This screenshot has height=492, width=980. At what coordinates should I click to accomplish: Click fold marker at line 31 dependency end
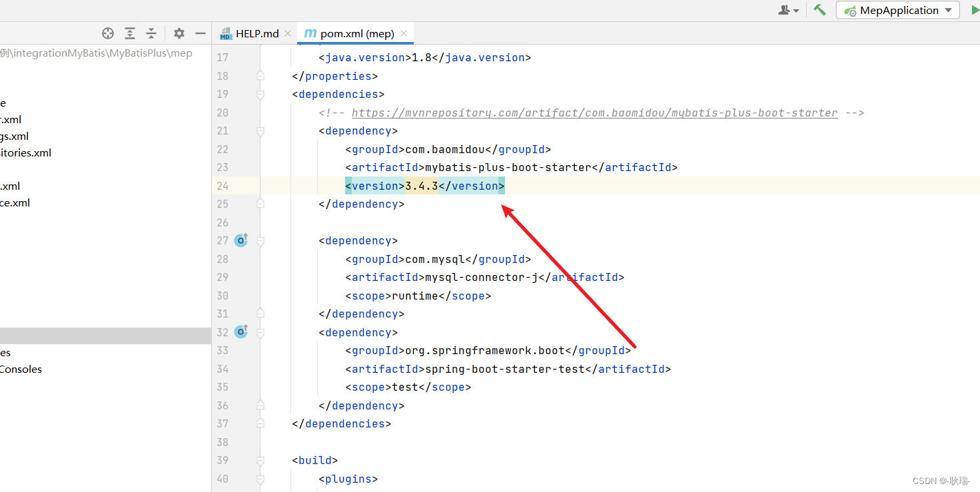(x=260, y=314)
